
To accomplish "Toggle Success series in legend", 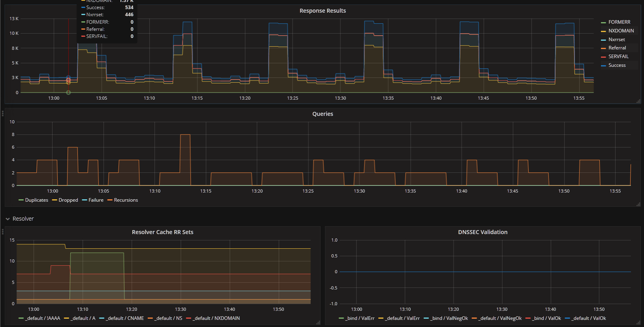I will 617,65.
